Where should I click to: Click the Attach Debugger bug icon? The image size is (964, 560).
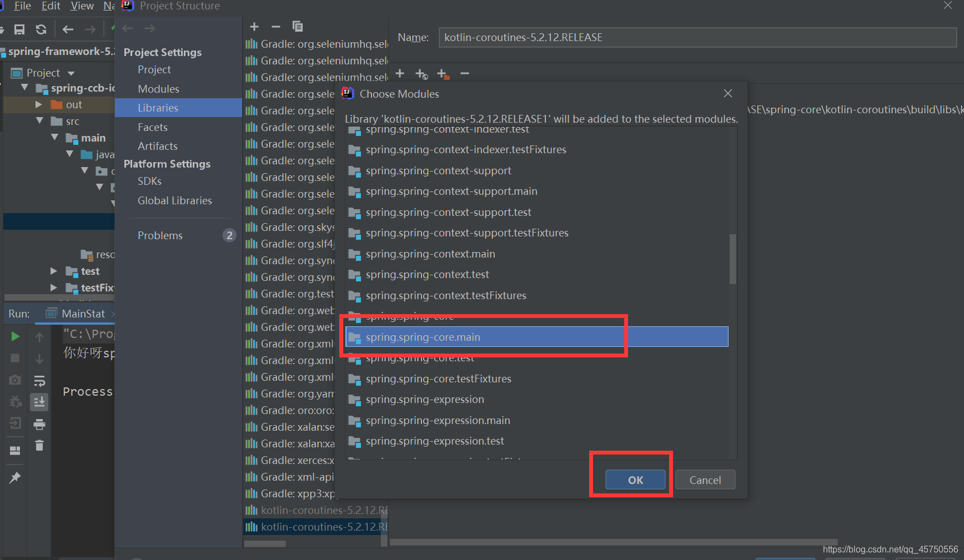coord(16,402)
